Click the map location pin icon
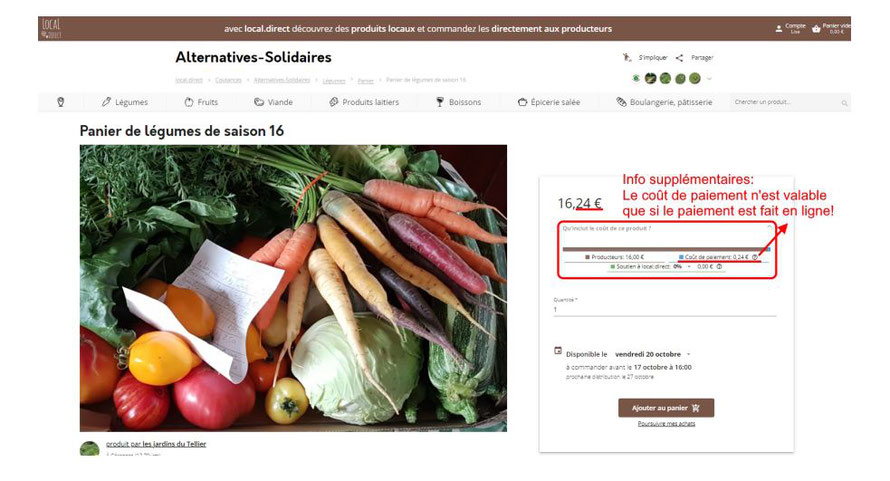The width and height of the screenshot is (890, 481). [x=61, y=102]
